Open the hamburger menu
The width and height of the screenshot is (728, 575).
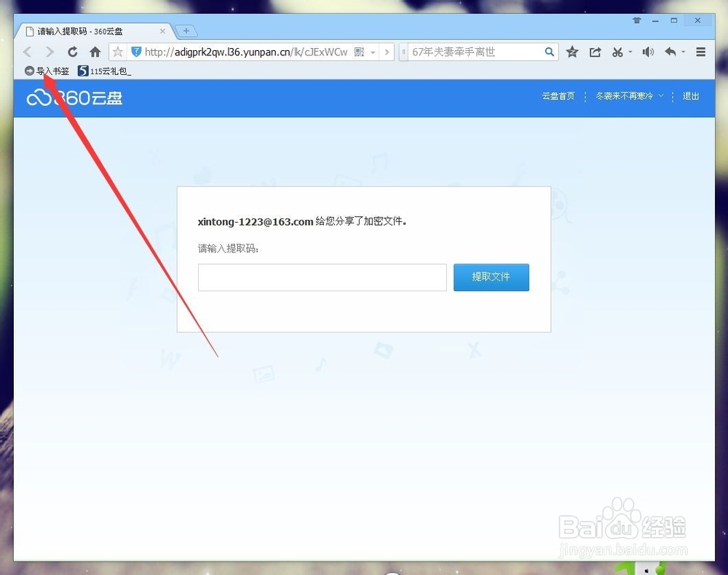701,52
